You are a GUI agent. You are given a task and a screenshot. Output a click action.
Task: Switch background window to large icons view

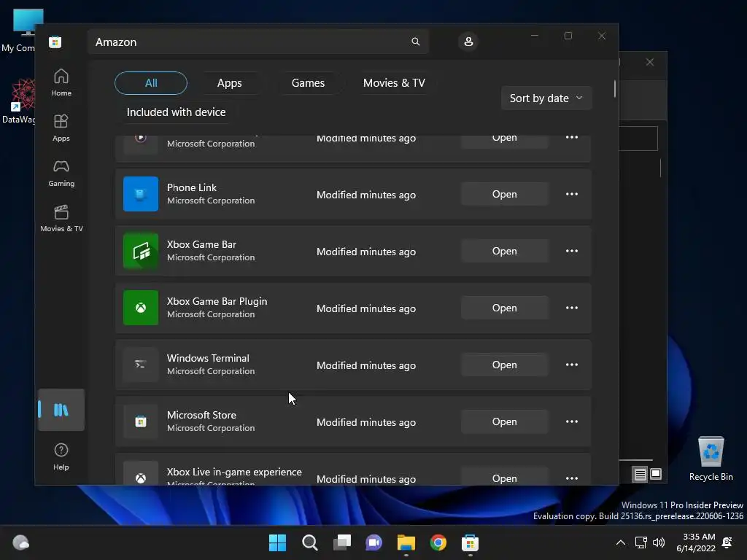click(656, 474)
